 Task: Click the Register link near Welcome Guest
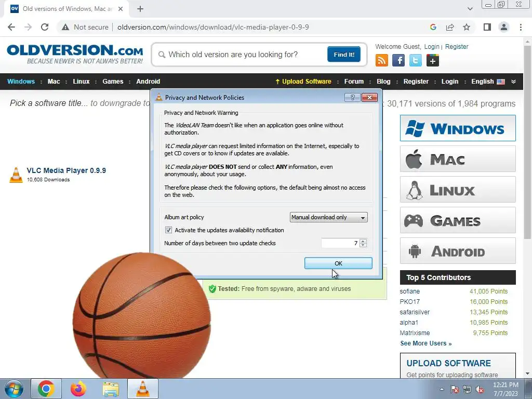pyautogui.click(x=457, y=47)
